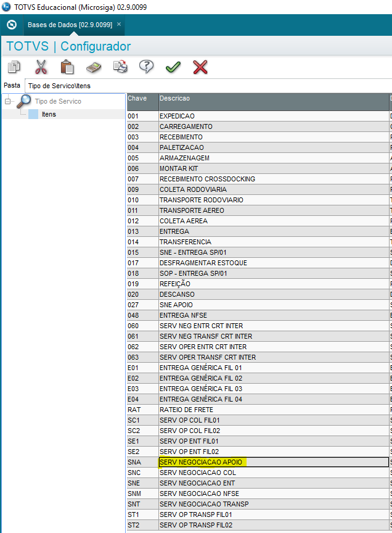Select row SERV NEGOCIACAO ENT
Image resolution: width=392 pixels, height=533 pixels.
pos(258,483)
